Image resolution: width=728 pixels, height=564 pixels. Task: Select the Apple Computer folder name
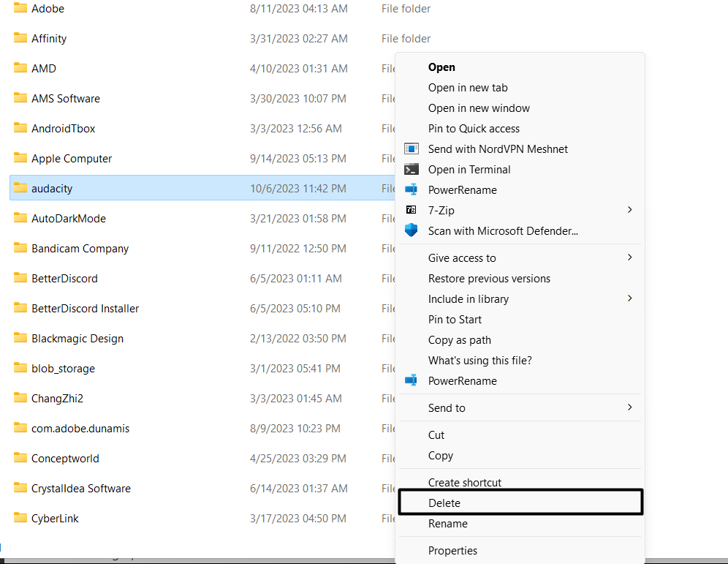[72, 159]
